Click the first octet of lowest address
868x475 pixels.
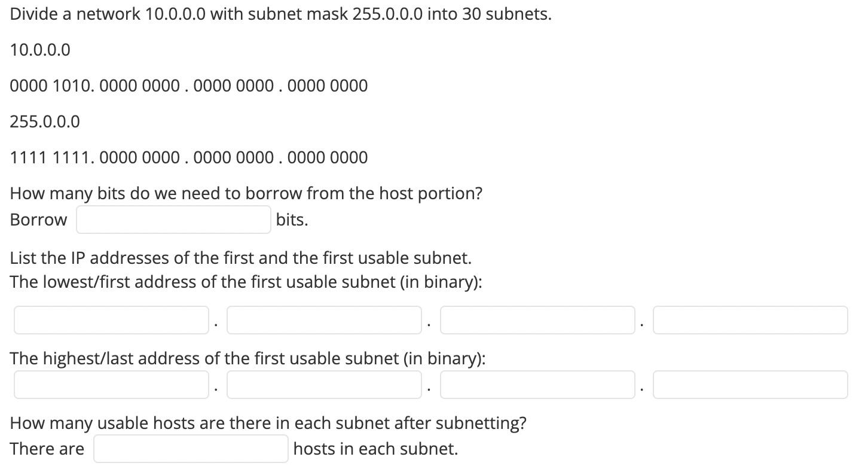pos(111,320)
